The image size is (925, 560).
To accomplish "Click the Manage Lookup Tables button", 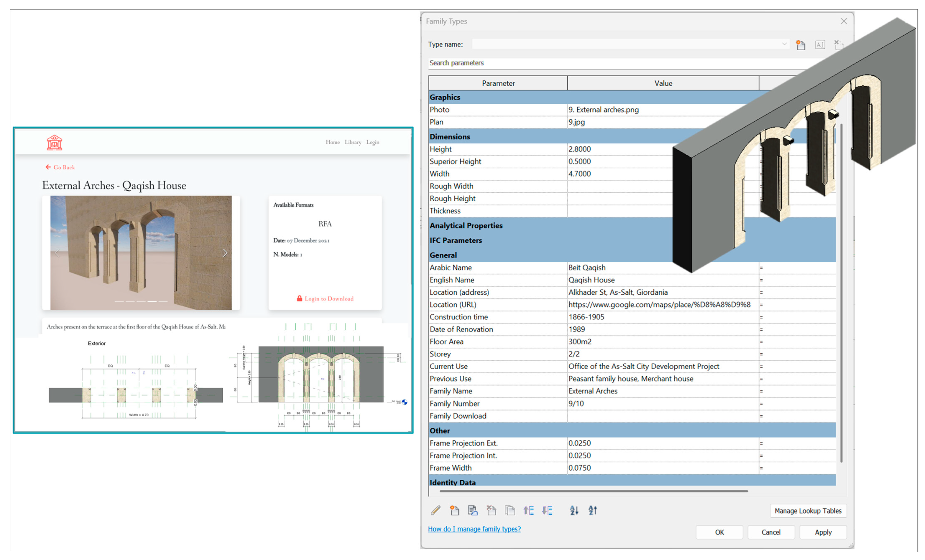I will click(808, 511).
